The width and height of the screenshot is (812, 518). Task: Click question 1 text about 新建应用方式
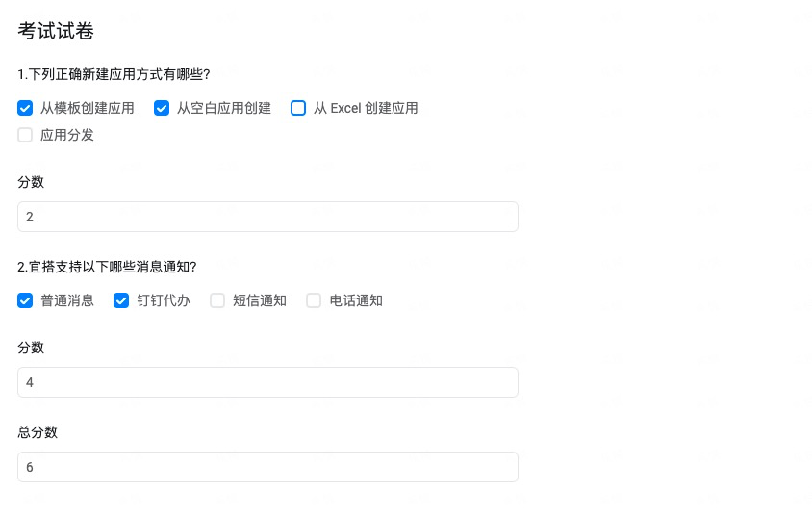[114, 74]
